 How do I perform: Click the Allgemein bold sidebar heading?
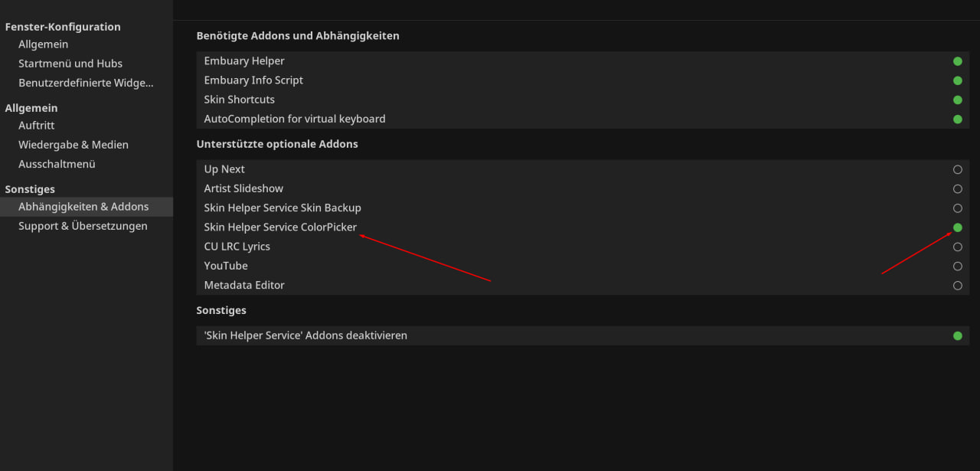pyautogui.click(x=31, y=108)
